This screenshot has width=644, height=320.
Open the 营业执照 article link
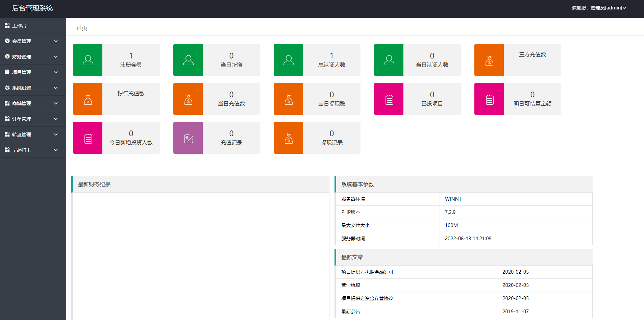pos(351,285)
